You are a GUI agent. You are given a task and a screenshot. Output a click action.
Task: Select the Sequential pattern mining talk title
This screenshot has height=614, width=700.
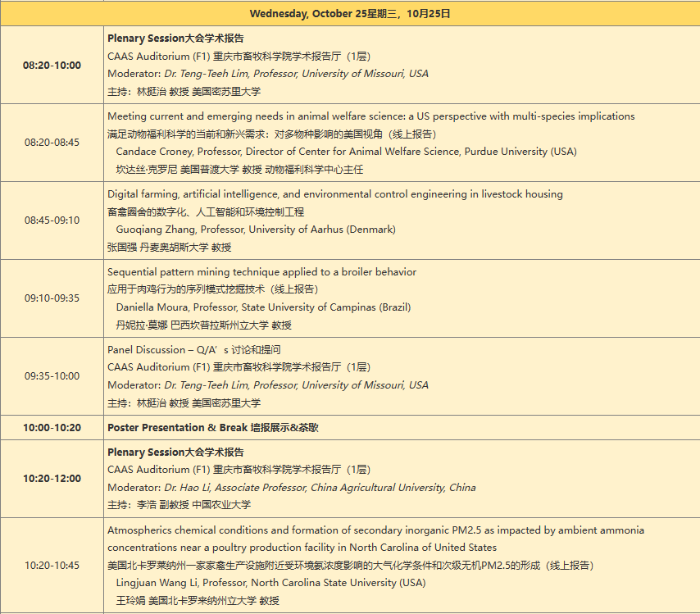261,272
